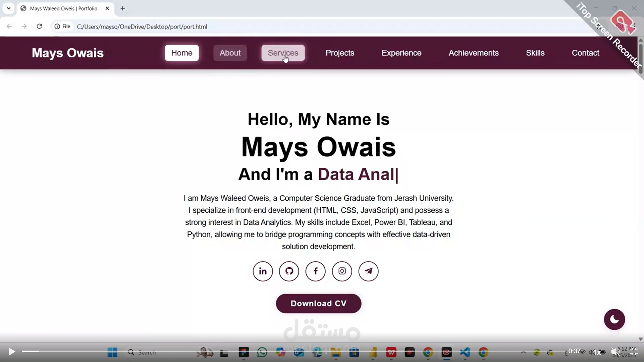
Task: Open the Services nav item
Action: point(283,53)
